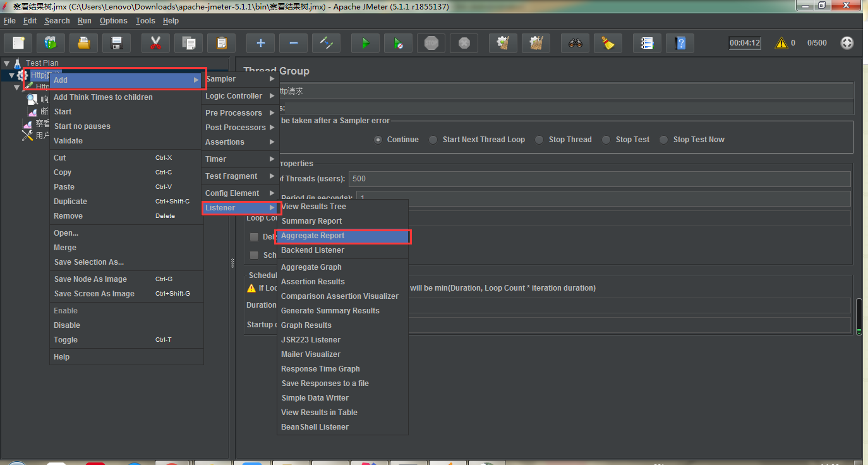Select the Continue radio button
Screen dimensions: 868x465
pos(378,140)
